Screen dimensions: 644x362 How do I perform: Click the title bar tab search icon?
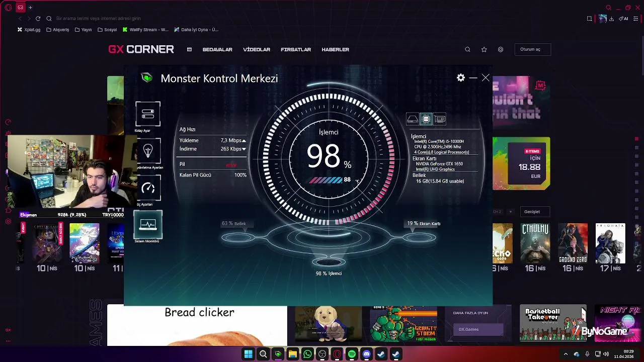coord(608,8)
